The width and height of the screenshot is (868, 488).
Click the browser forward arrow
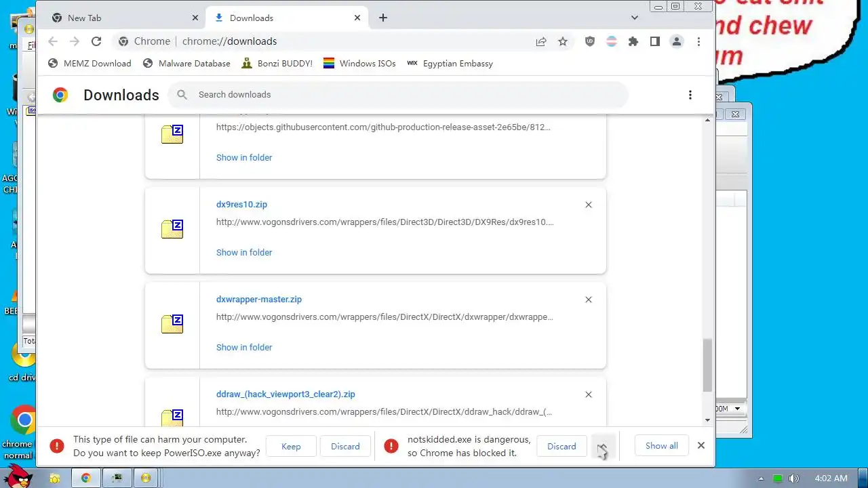coord(75,41)
